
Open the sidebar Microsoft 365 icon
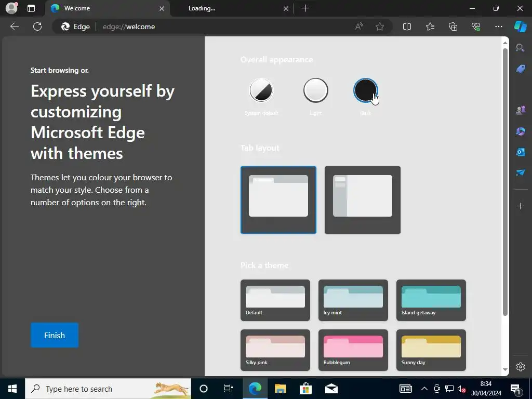click(520, 131)
